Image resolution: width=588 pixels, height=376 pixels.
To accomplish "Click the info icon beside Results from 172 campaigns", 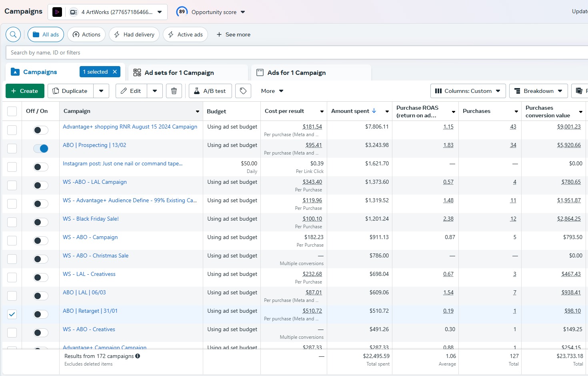I will (138, 356).
